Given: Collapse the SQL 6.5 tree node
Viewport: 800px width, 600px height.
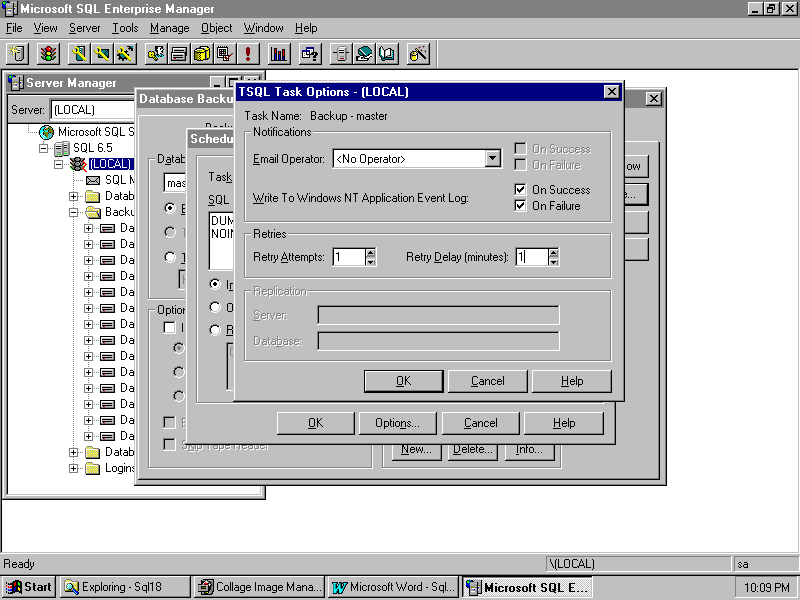Looking at the screenshot, I should point(43,148).
